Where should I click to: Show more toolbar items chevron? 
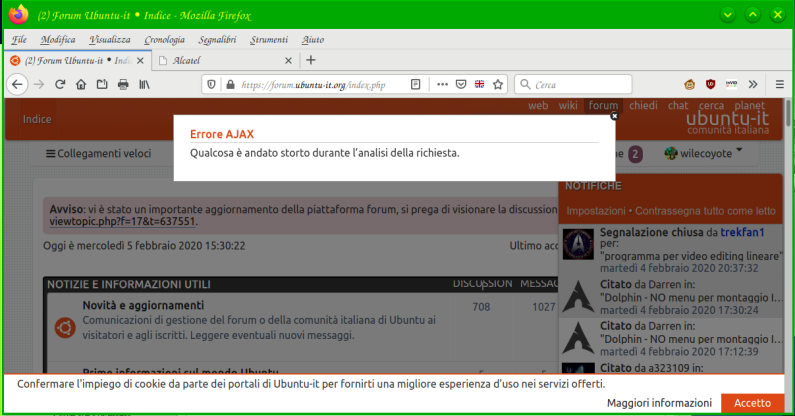click(x=753, y=84)
